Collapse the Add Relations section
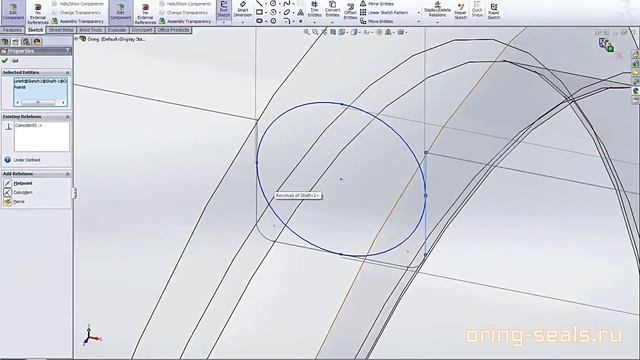The width and height of the screenshot is (640, 360). (68, 174)
